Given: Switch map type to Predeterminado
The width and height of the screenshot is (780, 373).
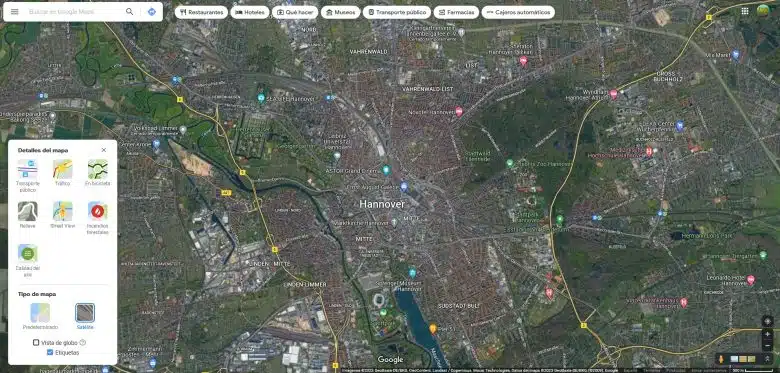Looking at the screenshot, I should pyautogui.click(x=40, y=316).
